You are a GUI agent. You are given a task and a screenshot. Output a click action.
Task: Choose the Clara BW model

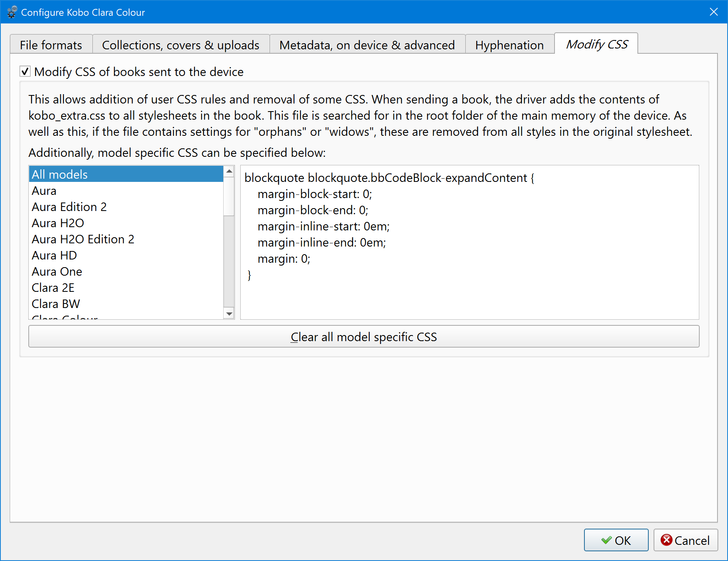(x=126, y=304)
